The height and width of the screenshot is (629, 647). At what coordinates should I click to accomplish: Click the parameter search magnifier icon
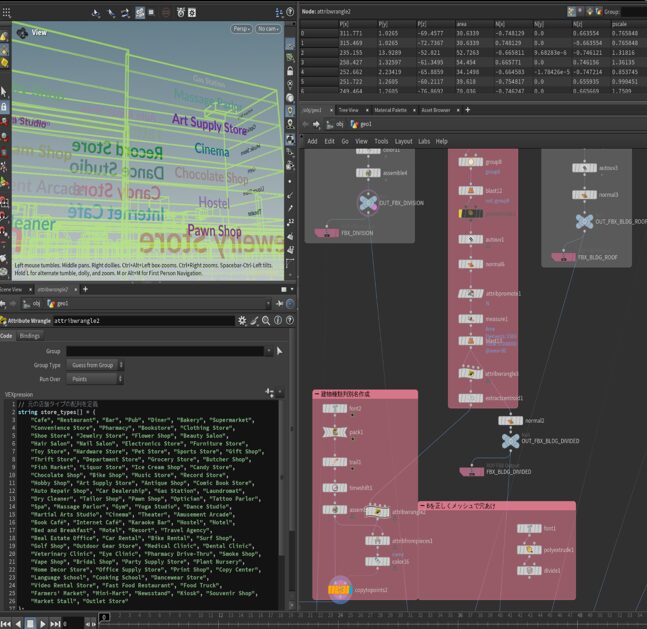point(266,321)
